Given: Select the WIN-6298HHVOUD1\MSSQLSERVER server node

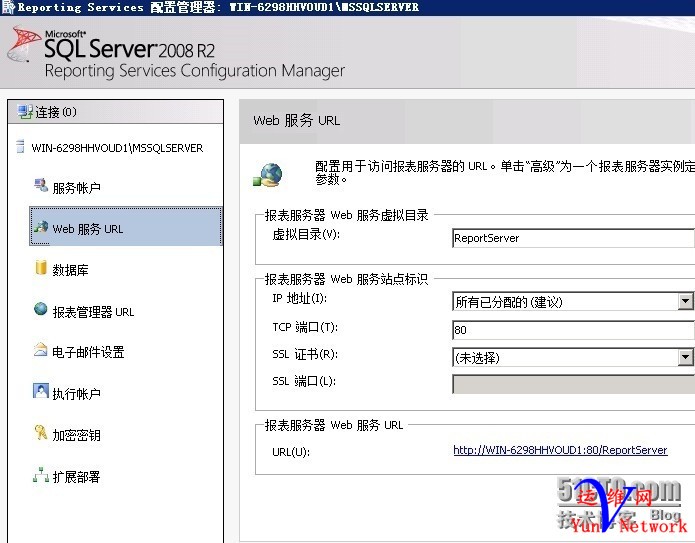Looking at the screenshot, I should click(x=117, y=148).
